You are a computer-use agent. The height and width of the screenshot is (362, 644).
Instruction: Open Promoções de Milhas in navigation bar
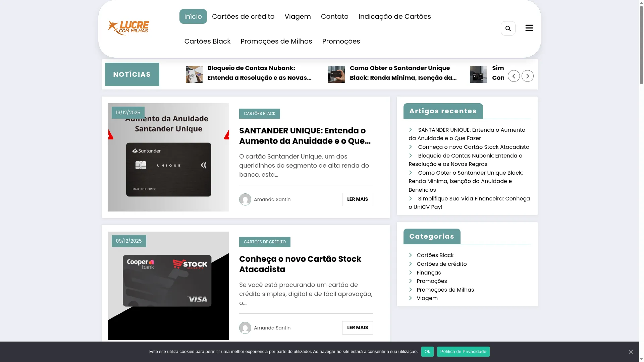pyautogui.click(x=276, y=41)
